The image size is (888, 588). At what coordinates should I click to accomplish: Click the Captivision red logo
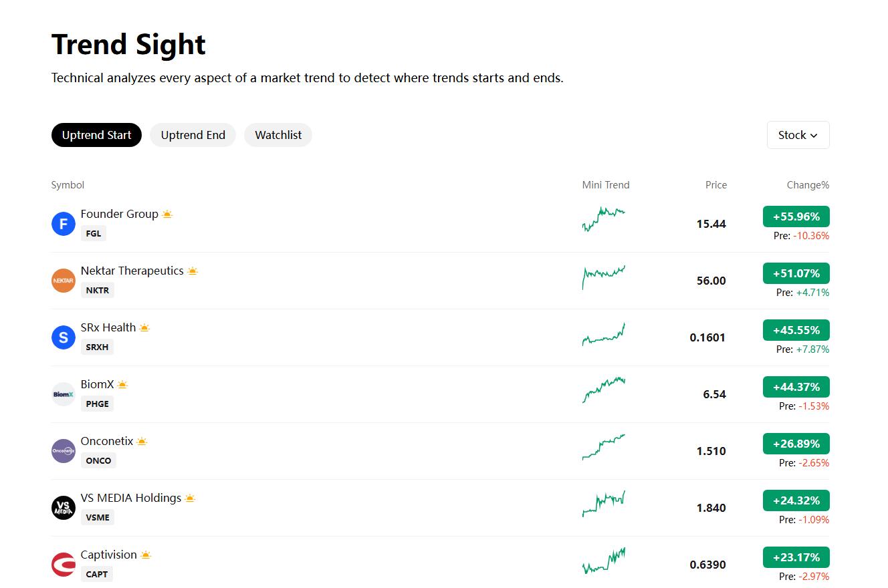click(64, 565)
